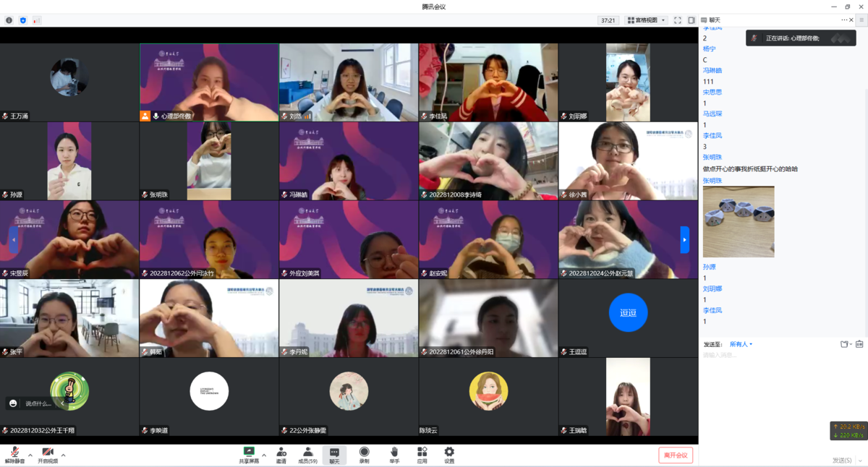Click the chat record clipboard icon
This screenshot has width=868, height=467.
[x=859, y=344]
